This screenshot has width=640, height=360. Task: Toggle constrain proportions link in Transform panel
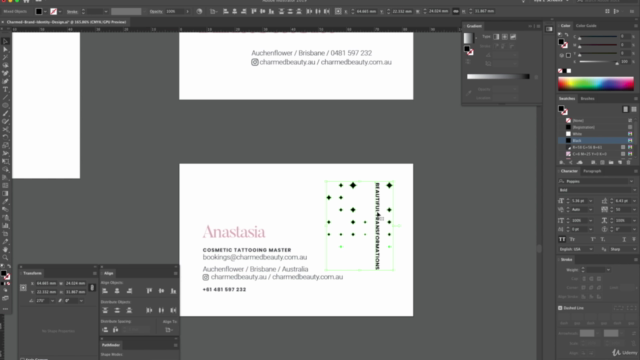(x=92, y=288)
